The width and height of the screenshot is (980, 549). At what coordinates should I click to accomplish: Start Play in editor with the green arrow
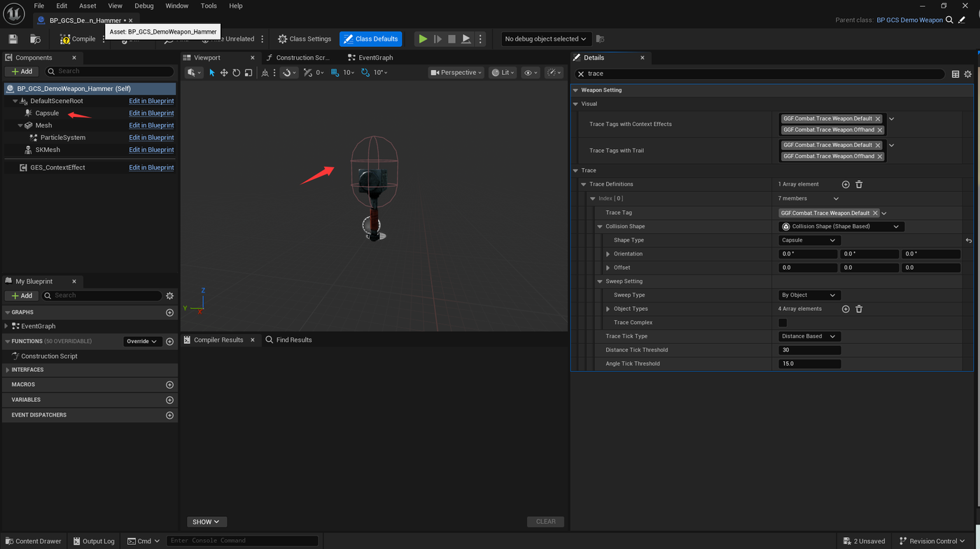423,39
